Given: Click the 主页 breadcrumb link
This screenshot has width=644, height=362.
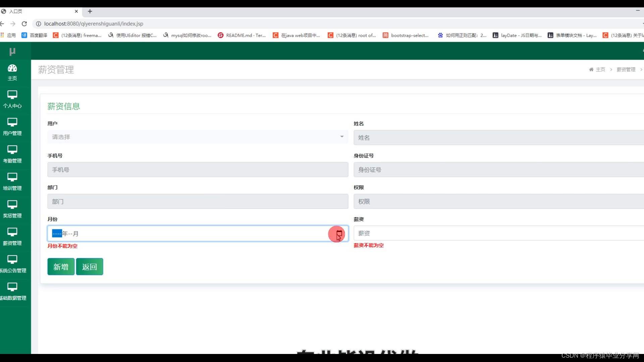Looking at the screenshot, I should 600,69.
